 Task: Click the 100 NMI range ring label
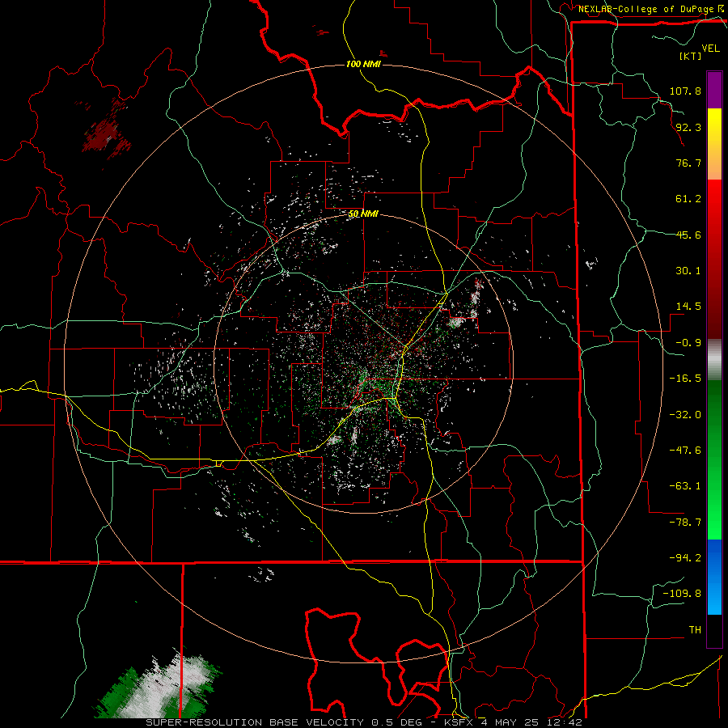363,64
